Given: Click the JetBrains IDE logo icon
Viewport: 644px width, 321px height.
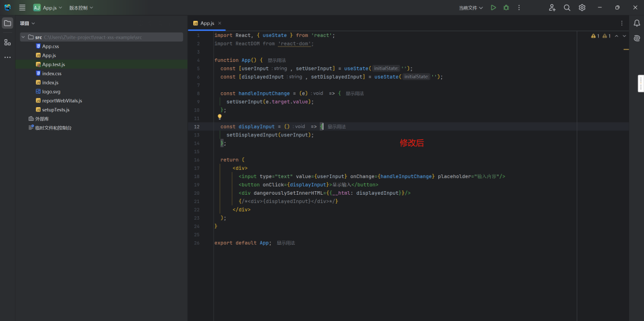Looking at the screenshot, I should tap(7, 8).
